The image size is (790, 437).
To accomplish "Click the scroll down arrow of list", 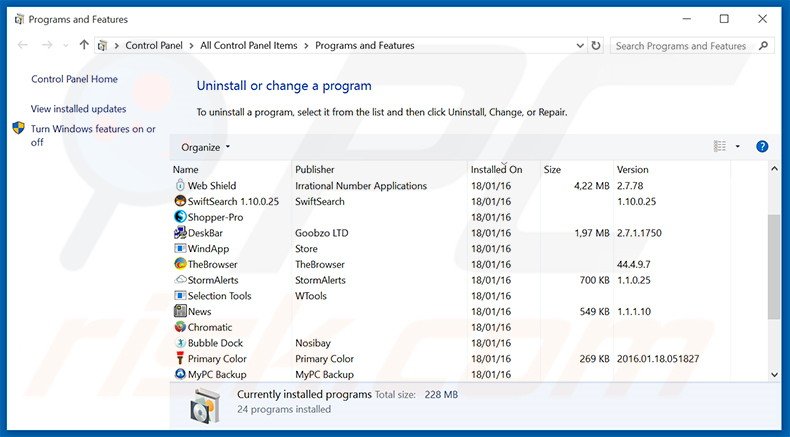I will (x=774, y=374).
